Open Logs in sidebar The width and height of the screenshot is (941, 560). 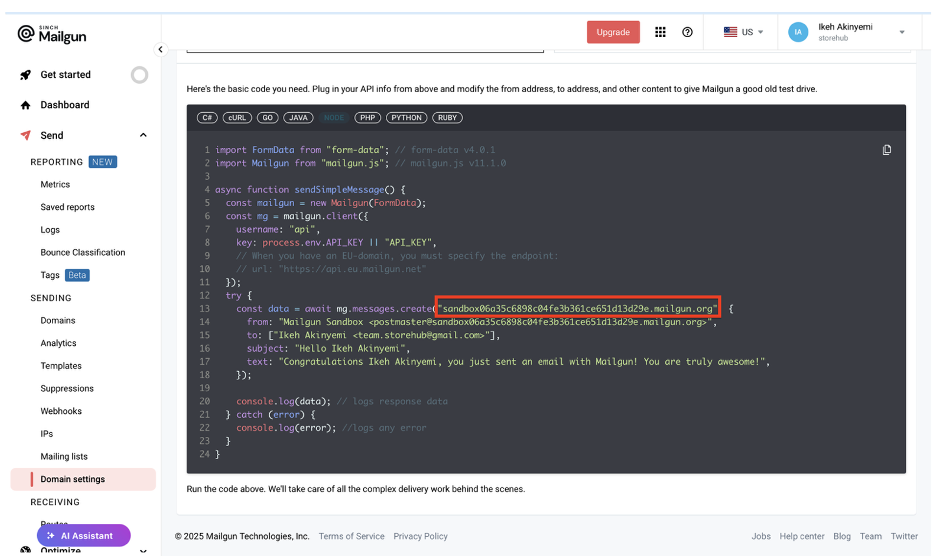pos(50,230)
